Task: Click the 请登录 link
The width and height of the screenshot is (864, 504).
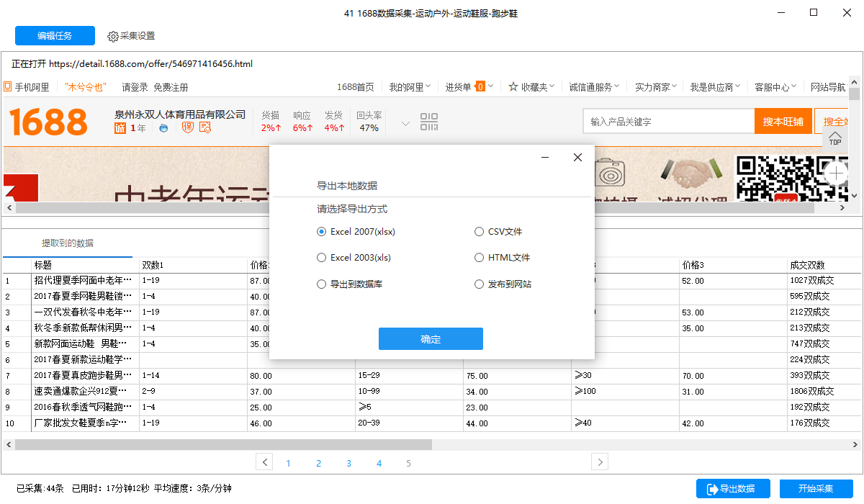Action: click(x=135, y=87)
